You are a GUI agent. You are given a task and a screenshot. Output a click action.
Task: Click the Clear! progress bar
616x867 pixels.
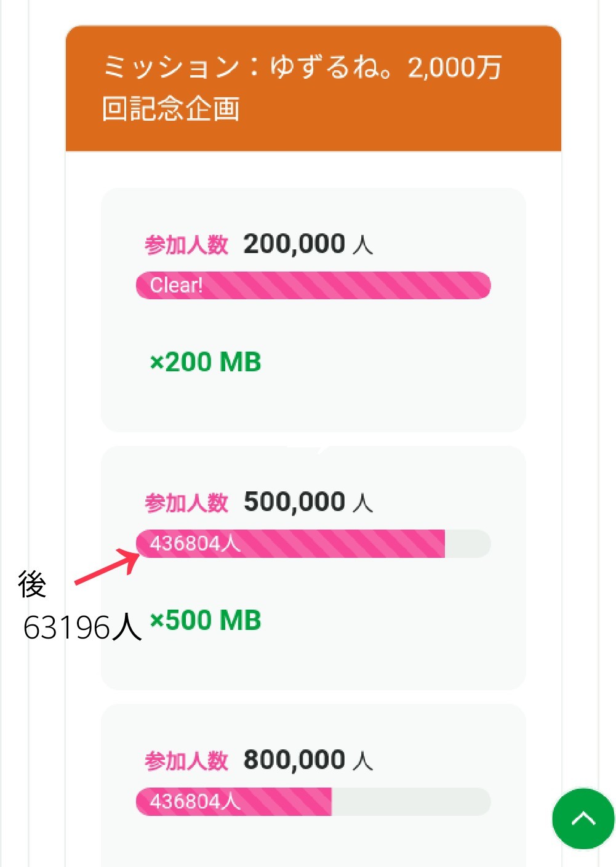313,286
